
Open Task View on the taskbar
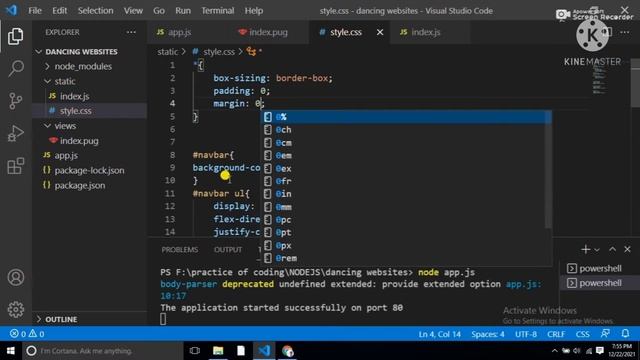(195, 351)
